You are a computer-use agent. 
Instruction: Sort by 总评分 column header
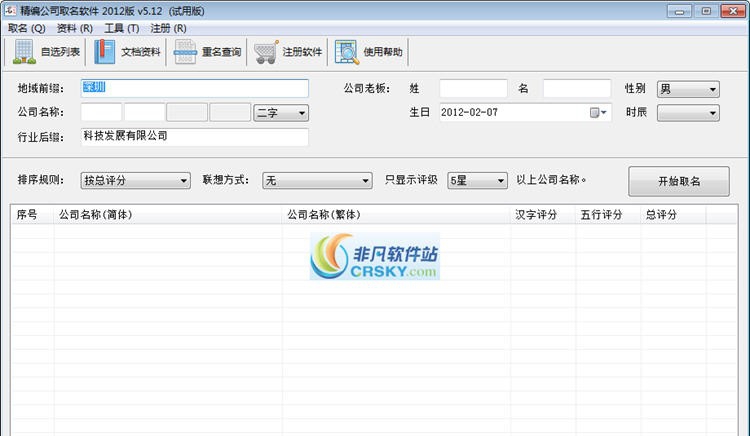pos(673,215)
